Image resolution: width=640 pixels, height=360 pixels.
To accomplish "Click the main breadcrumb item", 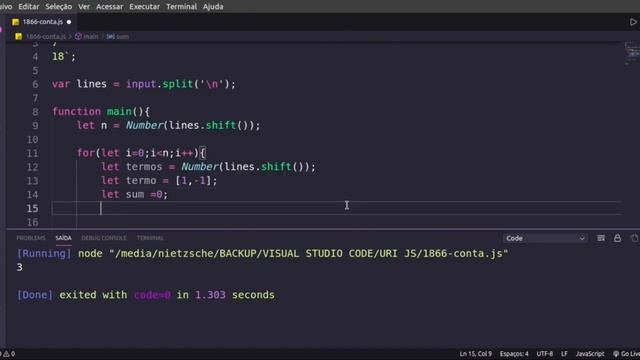I will 87,37.
